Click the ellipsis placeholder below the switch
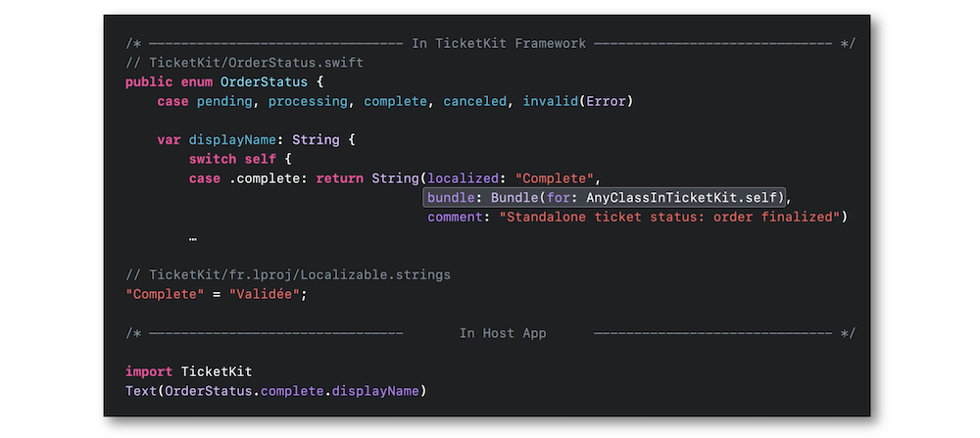 coord(193,237)
